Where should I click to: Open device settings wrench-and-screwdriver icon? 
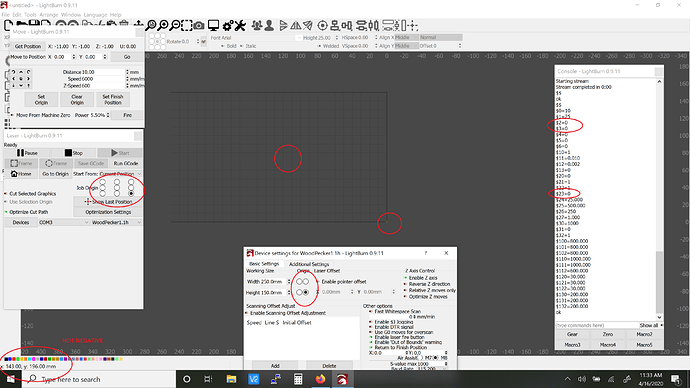click(240, 26)
